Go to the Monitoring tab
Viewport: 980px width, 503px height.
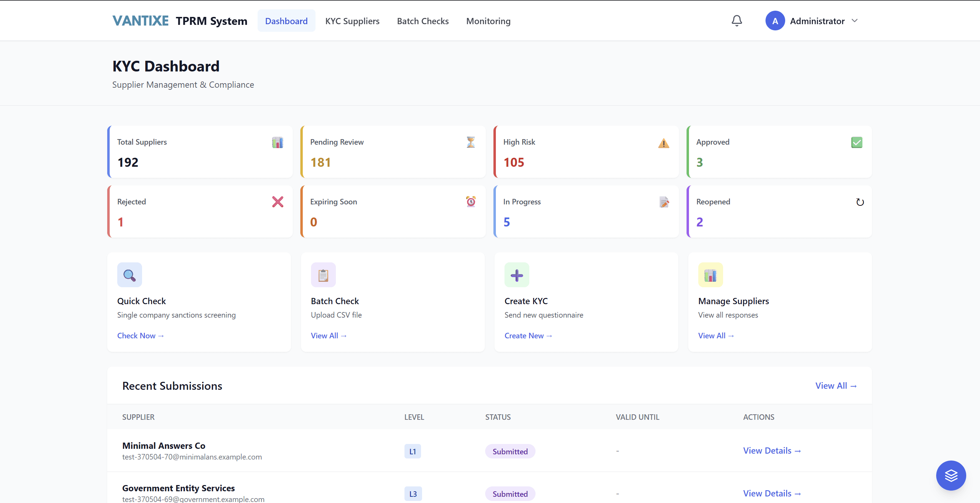[488, 21]
